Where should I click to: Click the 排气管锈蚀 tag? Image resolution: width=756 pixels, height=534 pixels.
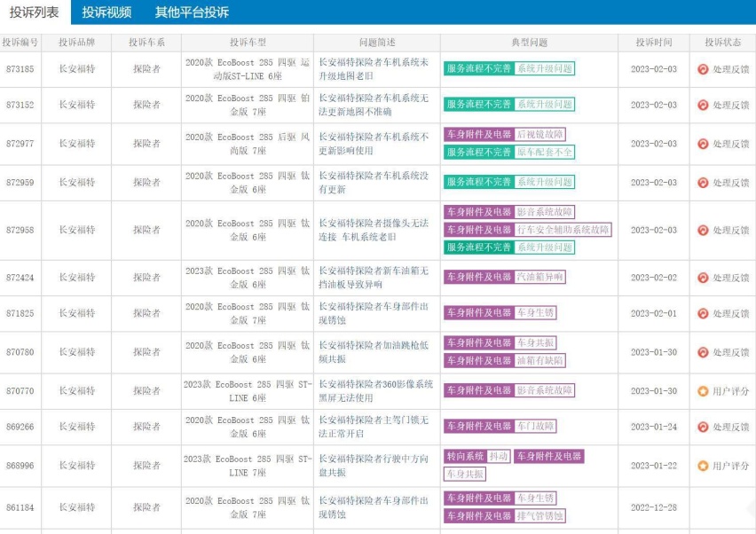click(x=540, y=516)
